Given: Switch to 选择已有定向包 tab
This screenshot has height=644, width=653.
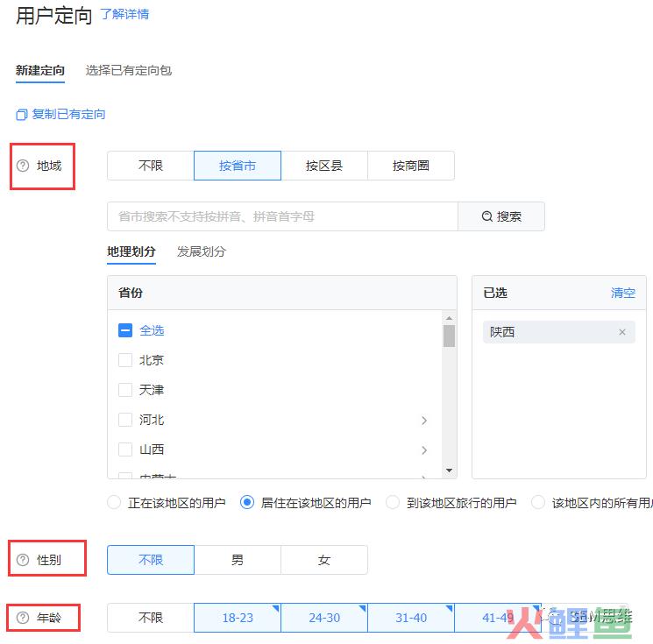Looking at the screenshot, I should (x=129, y=70).
